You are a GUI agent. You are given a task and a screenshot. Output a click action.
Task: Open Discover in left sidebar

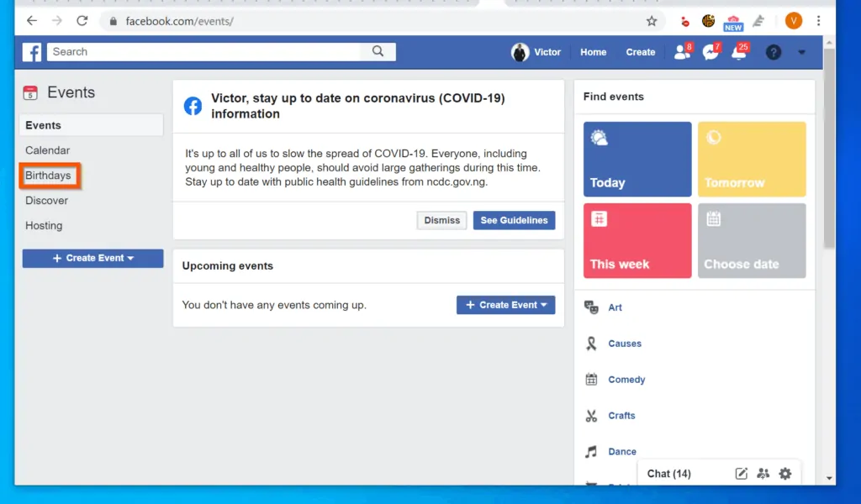tap(47, 201)
